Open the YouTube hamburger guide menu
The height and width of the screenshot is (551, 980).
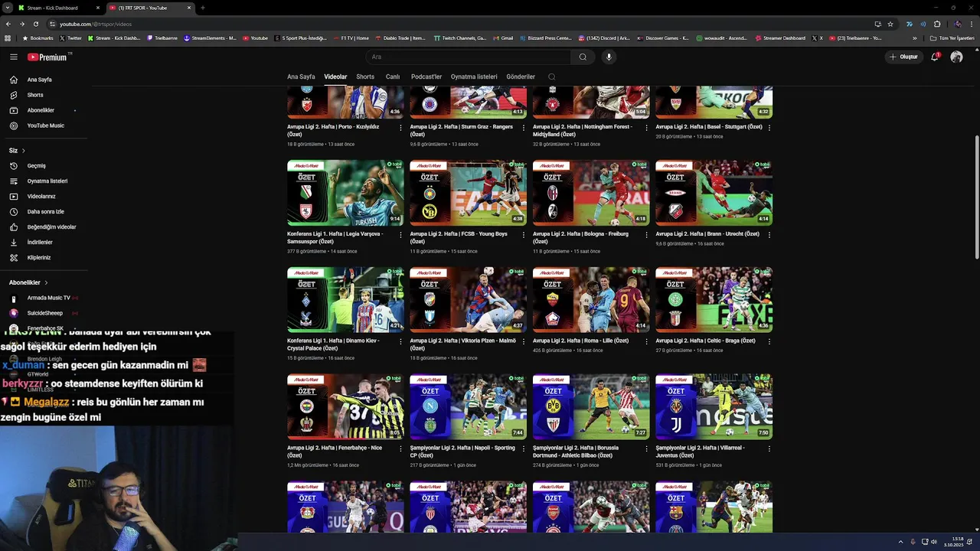[13, 57]
